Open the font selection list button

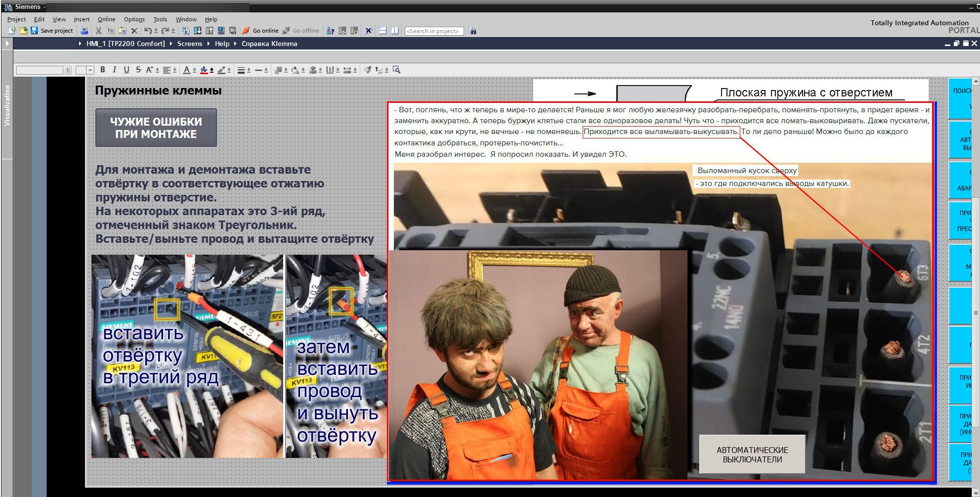tap(67, 70)
